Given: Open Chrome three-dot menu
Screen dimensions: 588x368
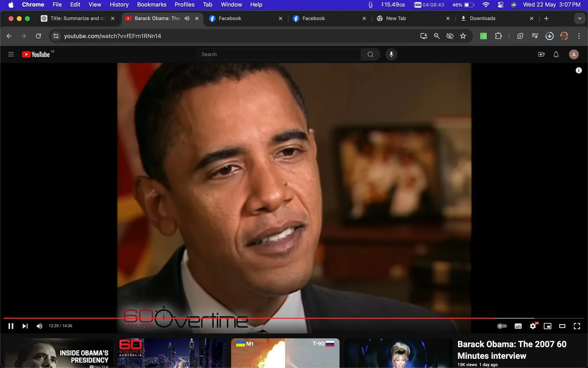Looking at the screenshot, I should point(580,36).
